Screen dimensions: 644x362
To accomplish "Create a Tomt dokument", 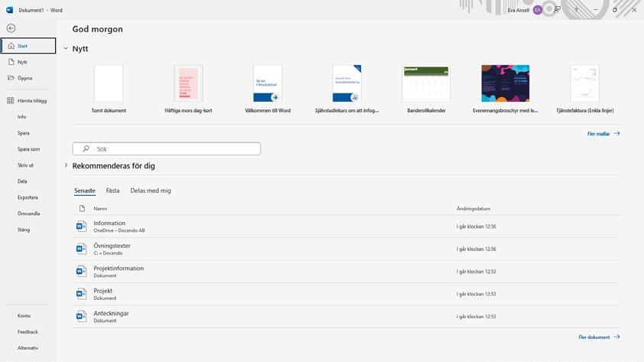I will (109, 89).
